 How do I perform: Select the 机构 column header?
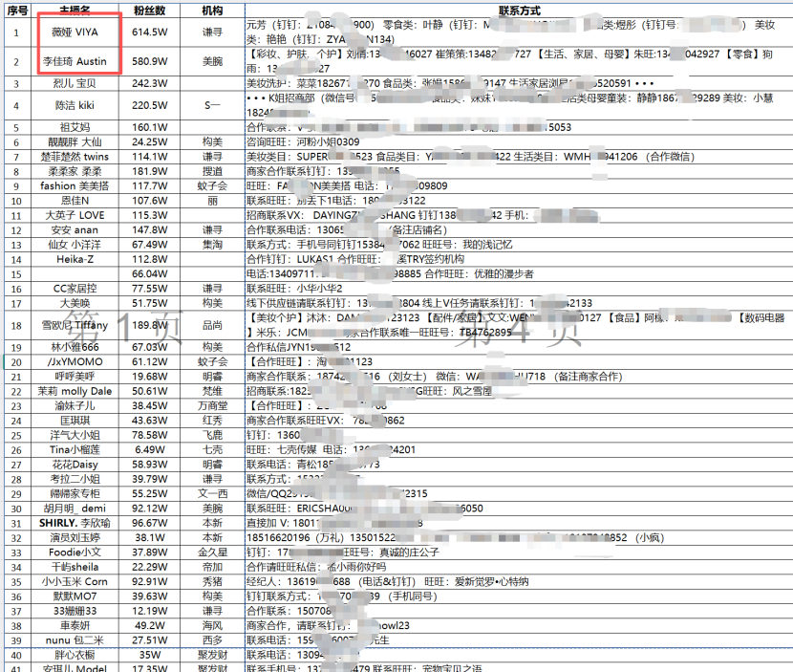[212, 11]
